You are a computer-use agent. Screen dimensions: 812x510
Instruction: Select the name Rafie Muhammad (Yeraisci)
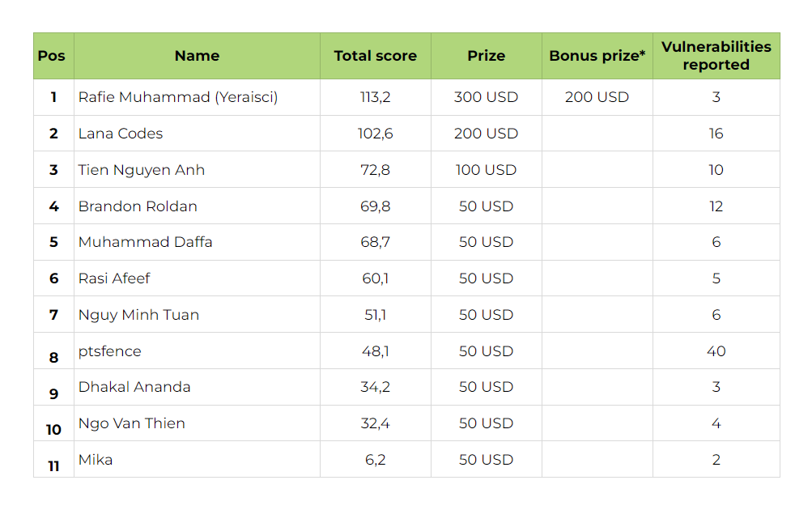point(178,97)
